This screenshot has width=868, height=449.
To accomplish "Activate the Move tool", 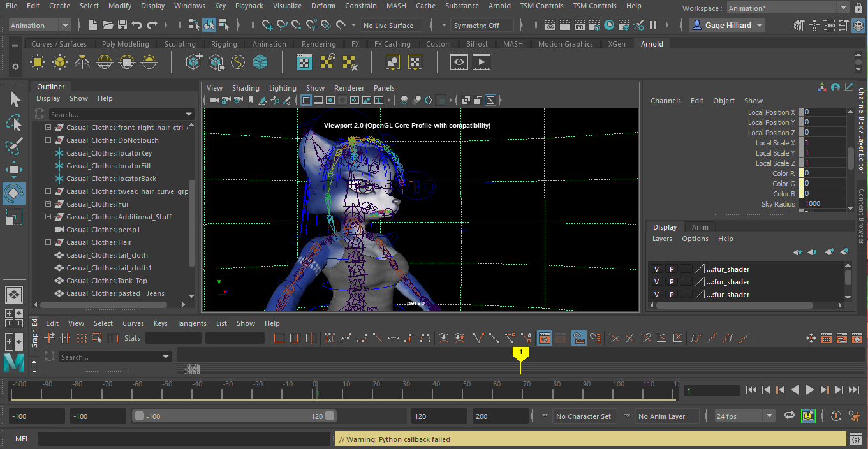I will tap(14, 169).
